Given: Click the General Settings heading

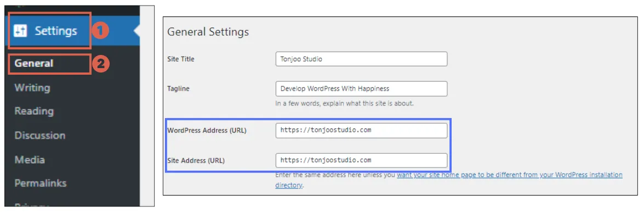Looking at the screenshot, I should [208, 32].
